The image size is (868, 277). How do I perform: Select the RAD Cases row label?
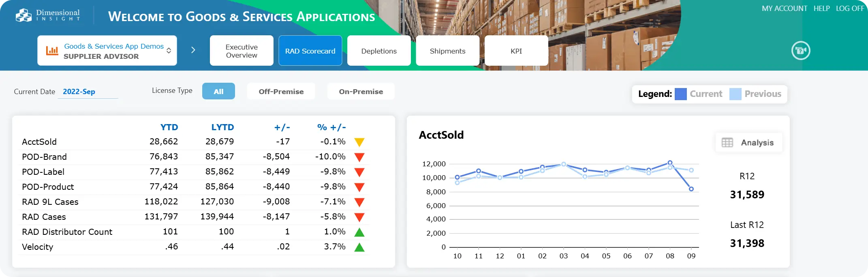click(x=44, y=217)
